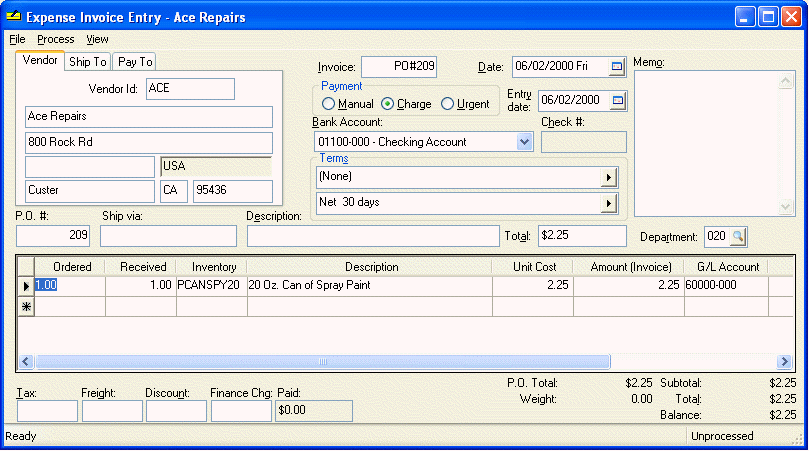Click the application icon in title bar
Image resolution: width=809 pixels, height=451 pixels.
tap(14, 17)
